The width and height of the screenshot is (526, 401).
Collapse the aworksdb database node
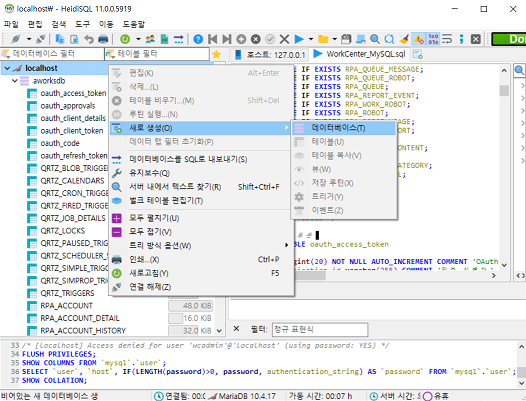point(15,81)
